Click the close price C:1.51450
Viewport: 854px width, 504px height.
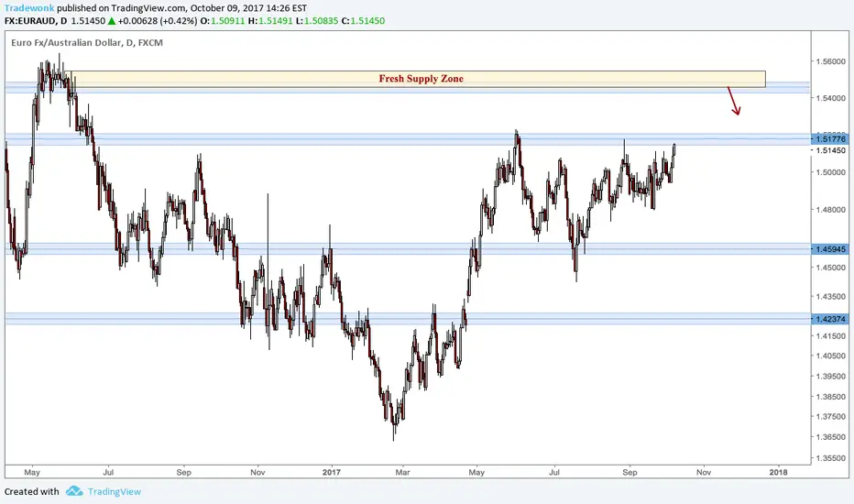[363, 21]
